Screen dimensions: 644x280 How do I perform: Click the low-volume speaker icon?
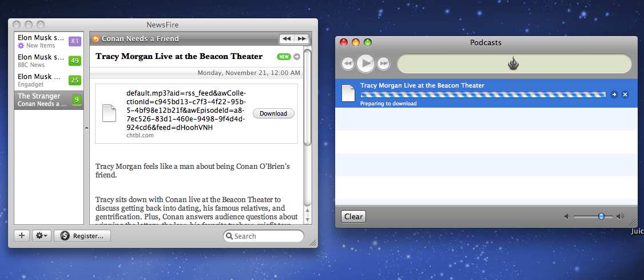pos(567,216)
